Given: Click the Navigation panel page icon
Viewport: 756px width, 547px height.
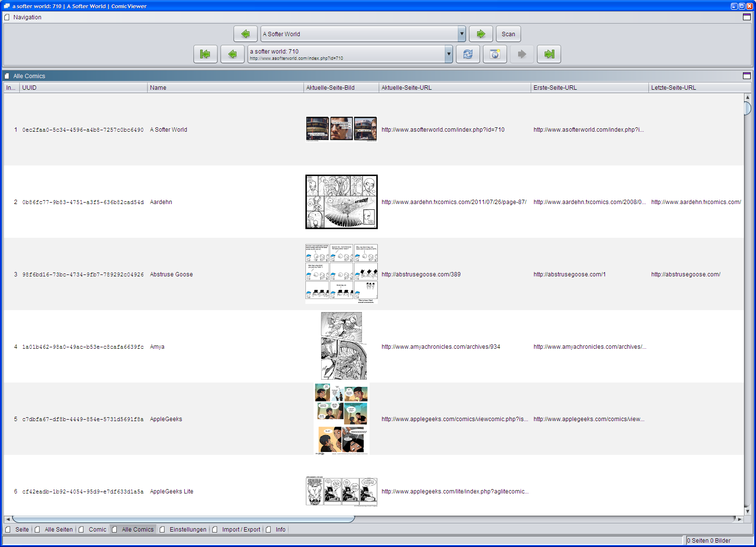Looking at the screenshot, I should 7,17.
